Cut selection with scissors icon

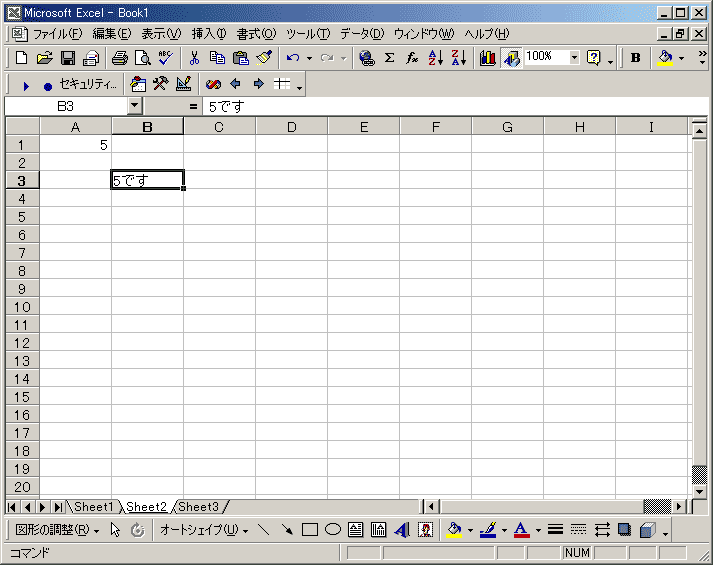coord(194,58)
